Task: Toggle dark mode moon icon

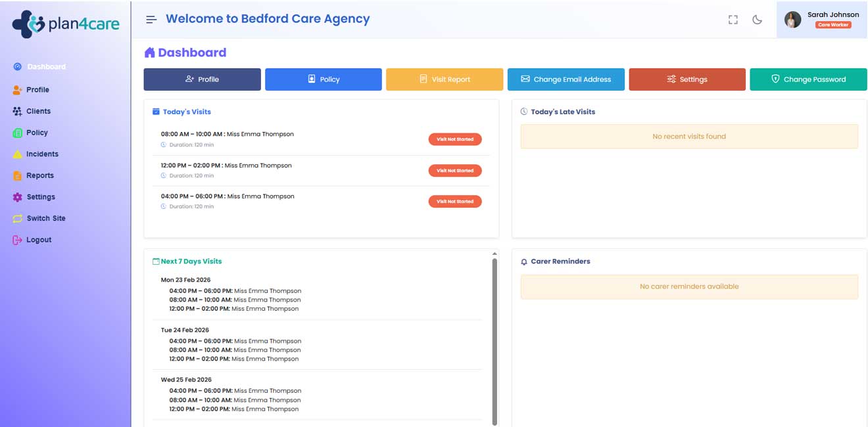Action: (x=757, y=20)
